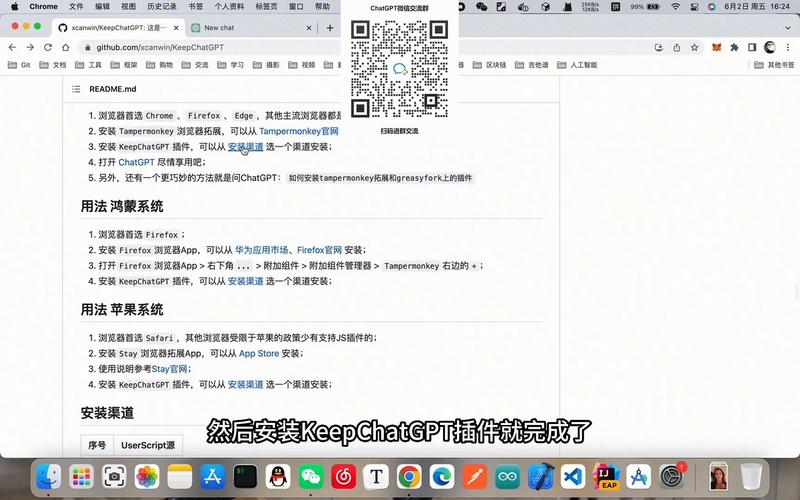
Task: Open the 书签 menu in the menu bar
Action: click(195, 6)
